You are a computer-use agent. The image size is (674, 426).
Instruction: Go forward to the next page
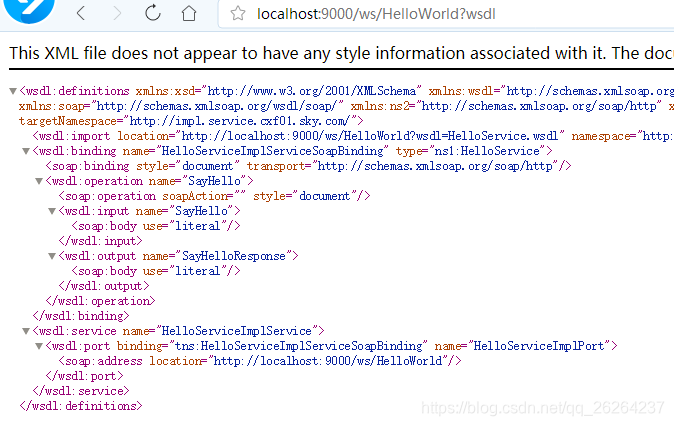point(117,13)
